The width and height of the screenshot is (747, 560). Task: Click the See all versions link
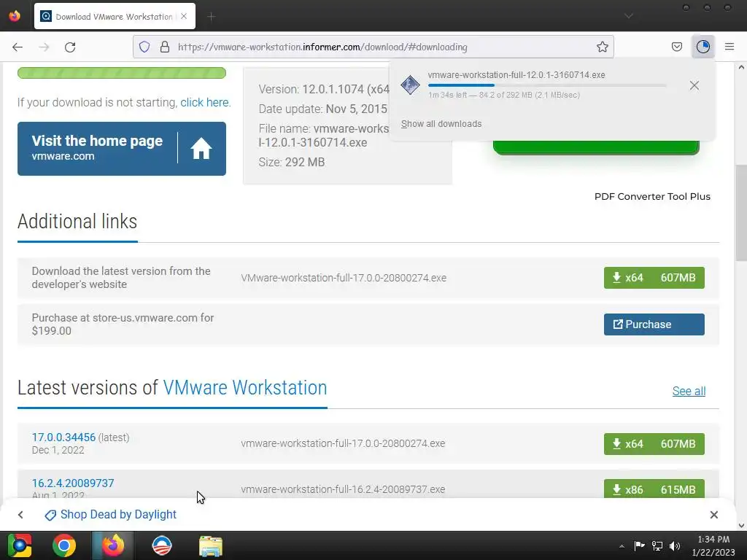pos(689,391)
